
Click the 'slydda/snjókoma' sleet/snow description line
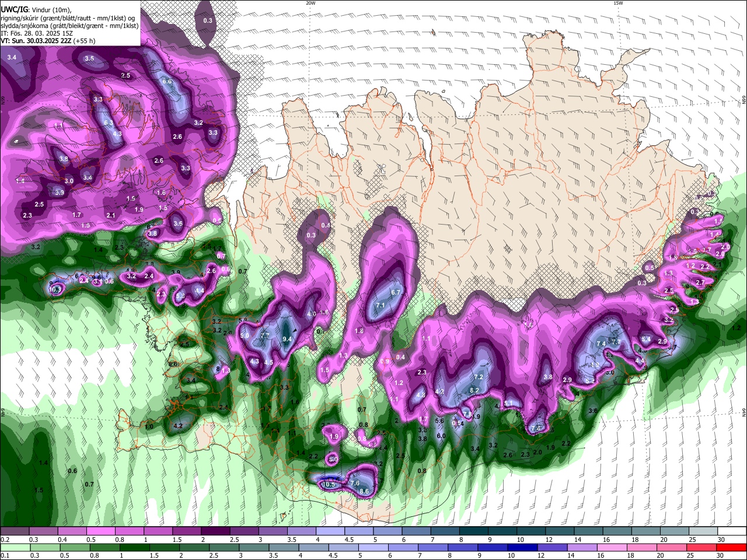pos(69,26)
